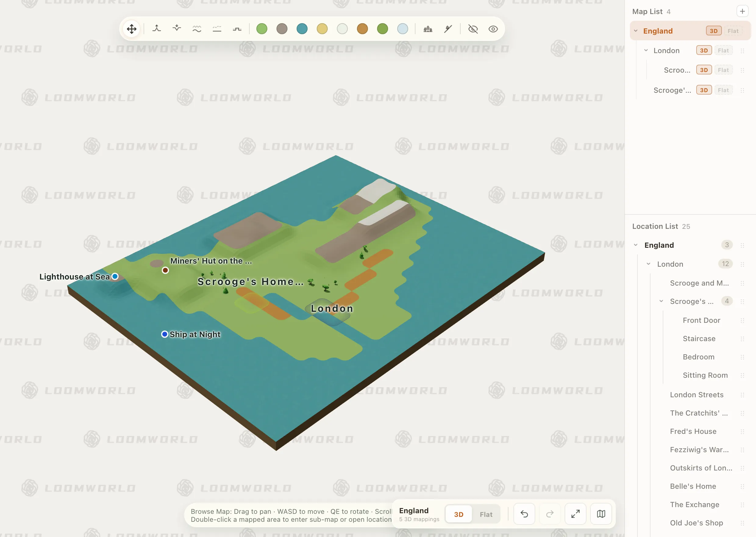
Task: Select Staircase location
Action: [699, 339]
